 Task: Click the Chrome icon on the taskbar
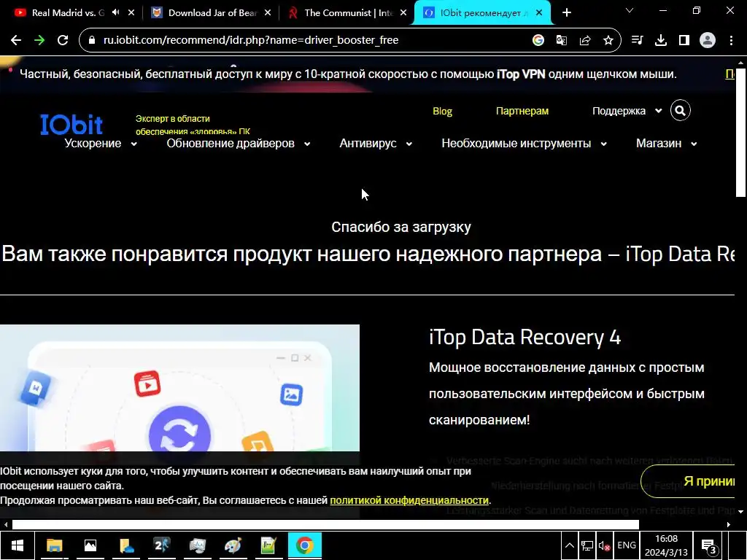pyautogui.click(x=304, y=545)
